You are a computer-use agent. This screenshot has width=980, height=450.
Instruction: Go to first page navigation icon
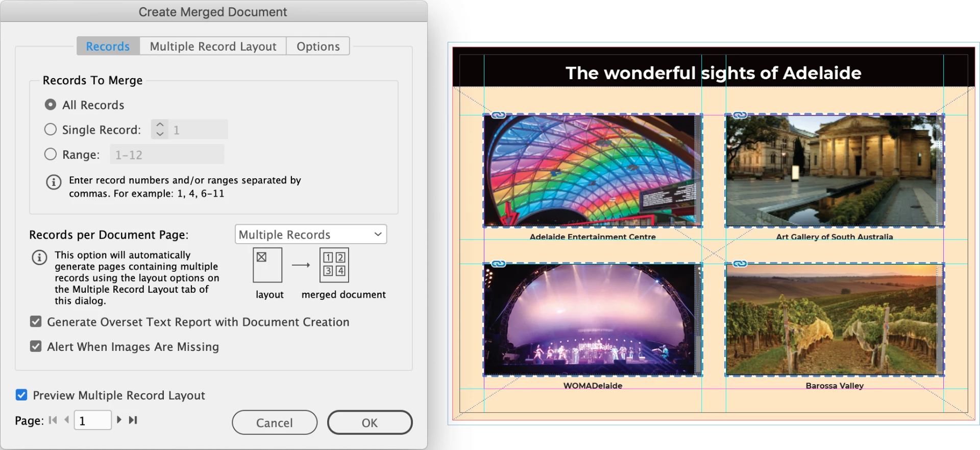(53, 420)
